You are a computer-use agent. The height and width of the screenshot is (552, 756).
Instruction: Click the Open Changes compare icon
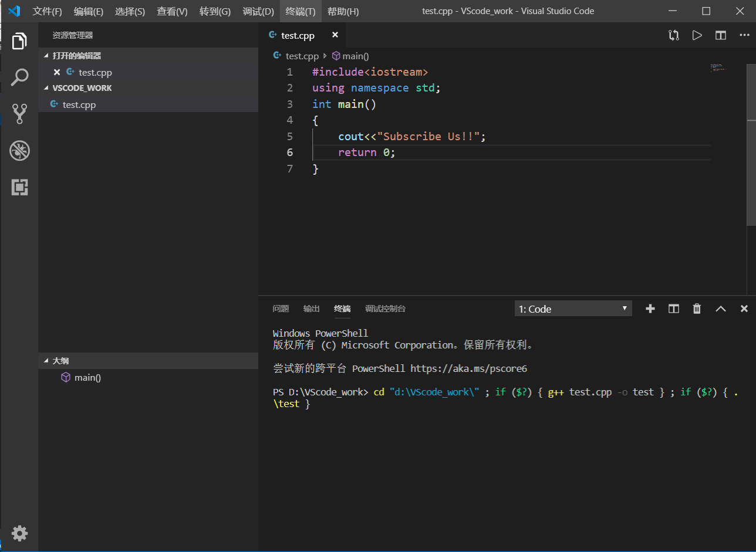point(674,35)
